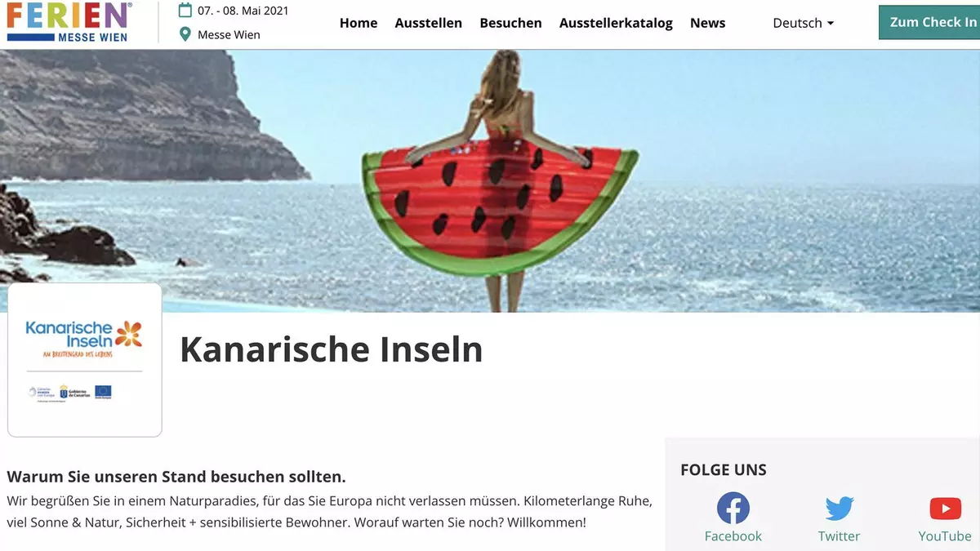Open the Twitter bird icon
980x551 pixels.
[x=839, y=509]
